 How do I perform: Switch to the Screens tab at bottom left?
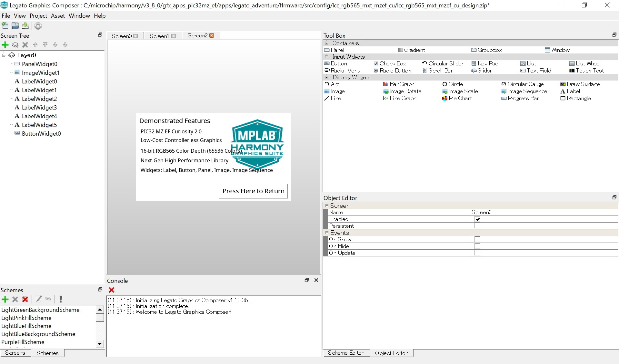(x=15, y=353)
